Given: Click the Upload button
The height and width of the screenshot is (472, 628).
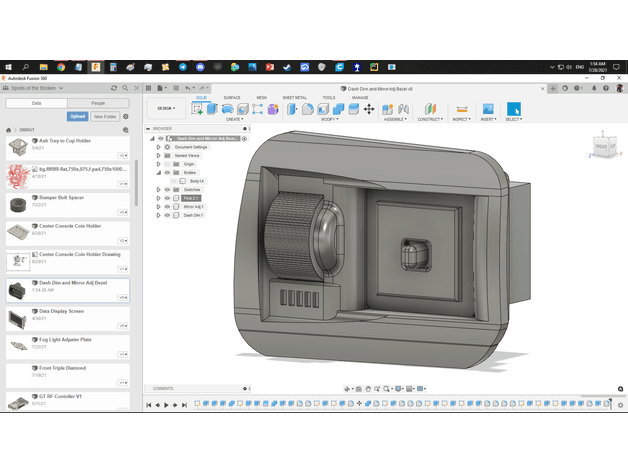Looking at the screenshot, I should click(x=77, y=116).
